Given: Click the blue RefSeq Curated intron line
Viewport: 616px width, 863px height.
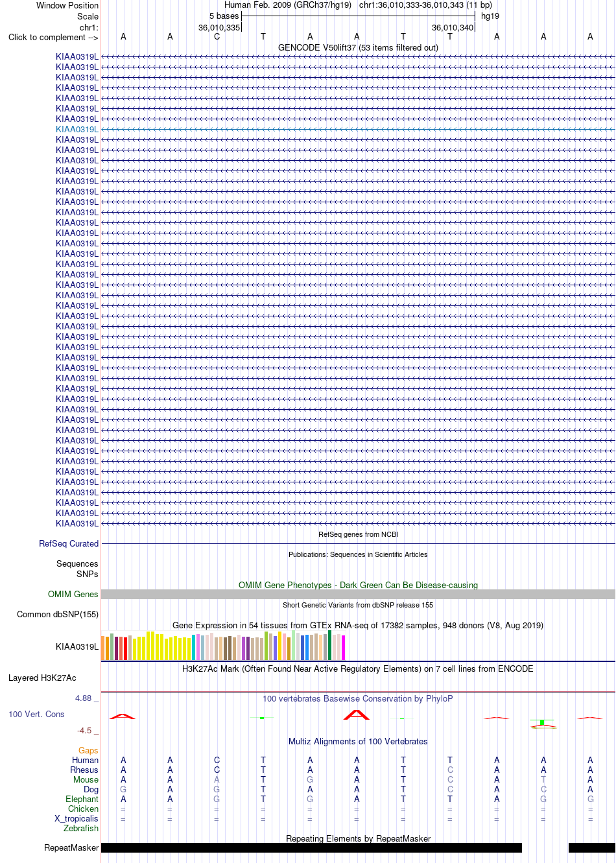Looking at the screenshot, I should coord(358,543).
